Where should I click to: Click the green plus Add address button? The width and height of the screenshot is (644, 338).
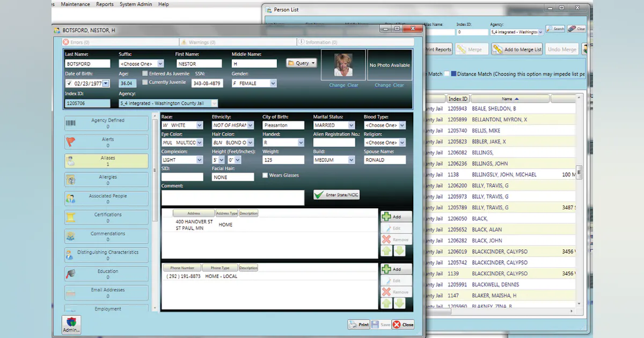click(x=396, y=217)
